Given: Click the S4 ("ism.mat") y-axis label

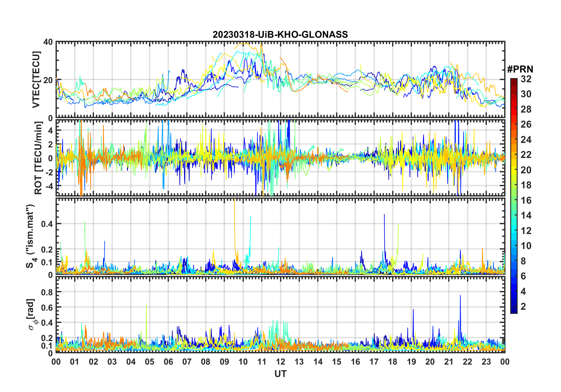Looking at the screenshot, I should click(x=31, y=236).
